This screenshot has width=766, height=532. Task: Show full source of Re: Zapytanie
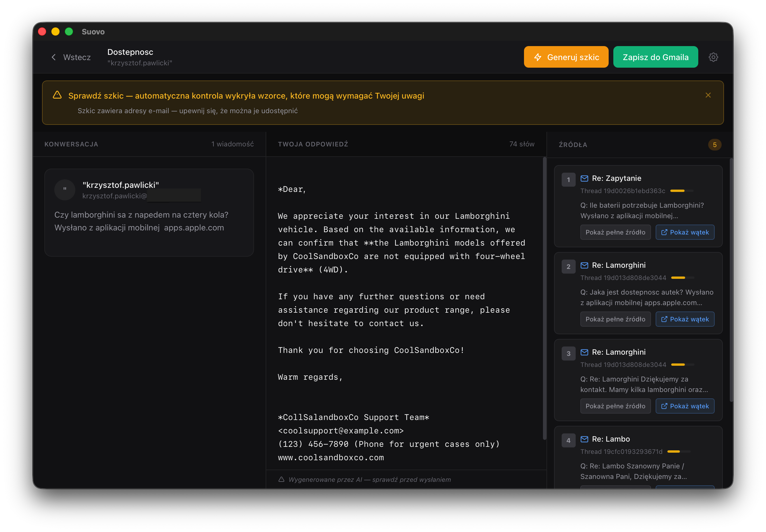[x=615, y=232]
